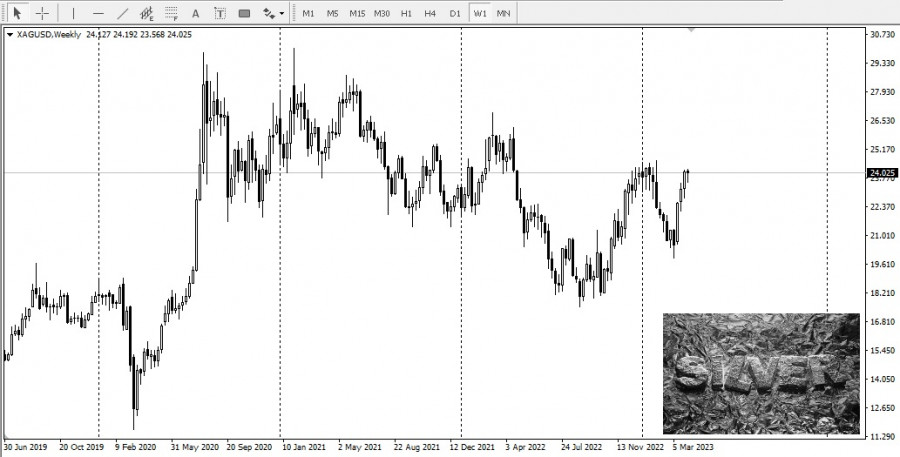Switch chart to M5 timeframe
The image size is (900, 457).
pos(333,13)
